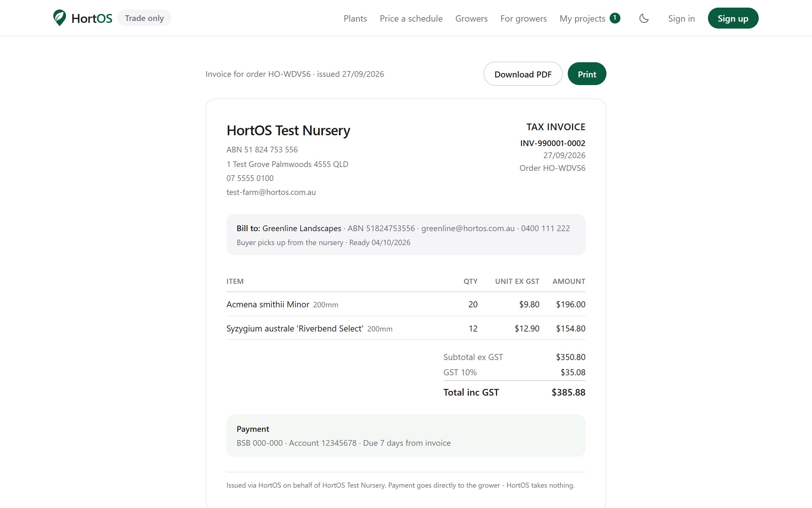
Task: Click the phone number 07 5555 0100
Action: click(250, 178)
